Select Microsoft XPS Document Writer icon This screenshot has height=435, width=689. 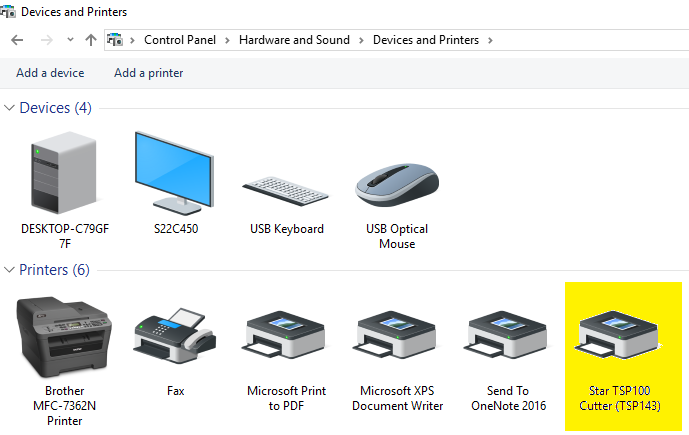(x=395, y=335)
